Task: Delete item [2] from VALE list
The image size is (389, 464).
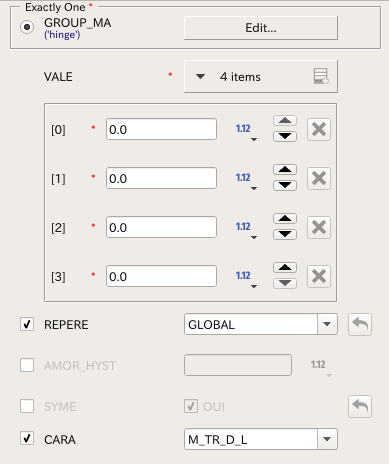Action: coord(319,227)
